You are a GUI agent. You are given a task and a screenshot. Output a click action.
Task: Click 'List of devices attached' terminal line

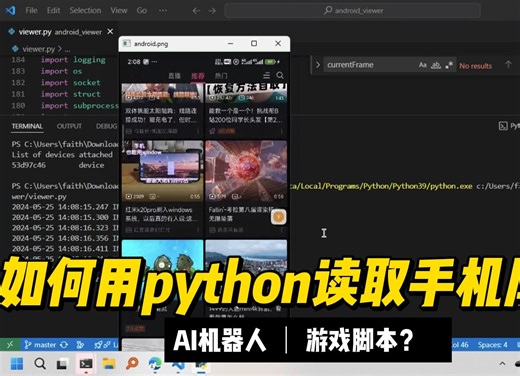pos(62,155)
